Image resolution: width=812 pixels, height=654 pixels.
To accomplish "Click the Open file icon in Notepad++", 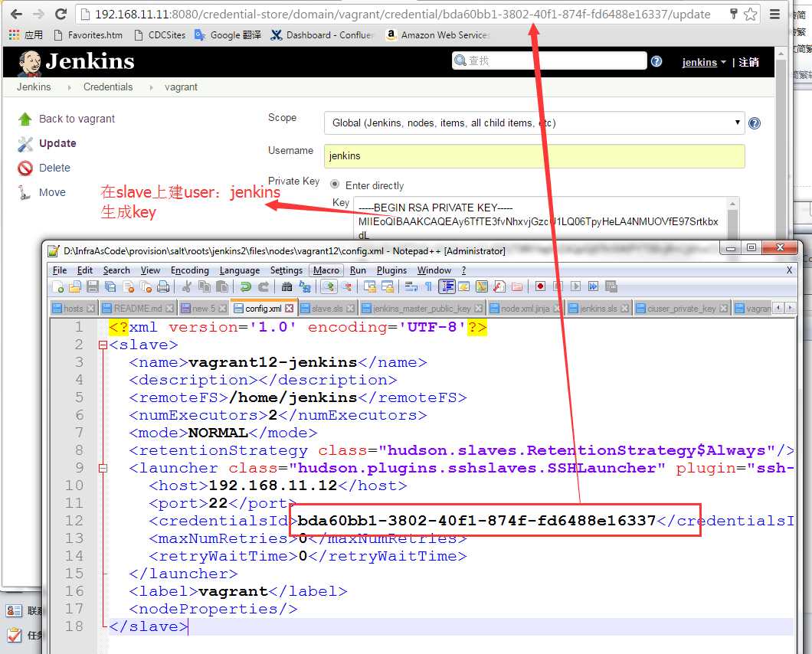I will pos(75,287).
